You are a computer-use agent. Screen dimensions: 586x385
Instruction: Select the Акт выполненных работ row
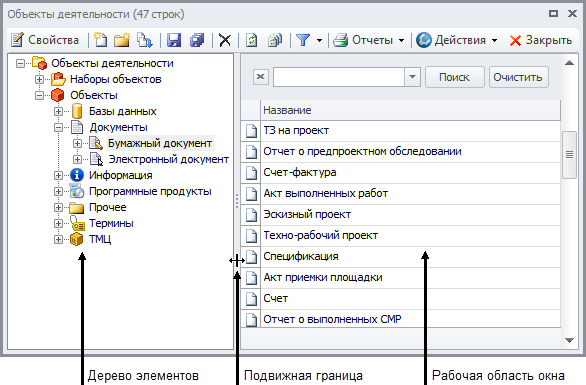click(x=401, y=194)
